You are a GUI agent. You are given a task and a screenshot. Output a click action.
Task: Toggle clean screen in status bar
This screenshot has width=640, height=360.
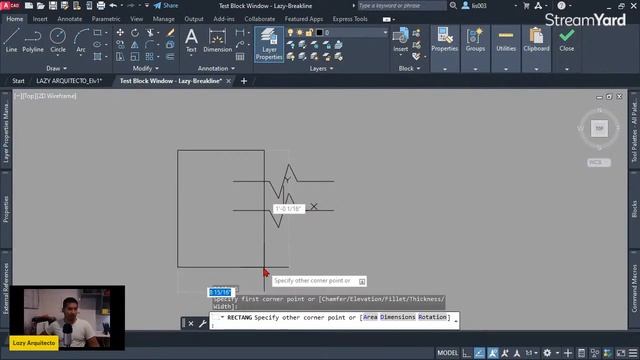pyautogui.click(x=621, y=353)
